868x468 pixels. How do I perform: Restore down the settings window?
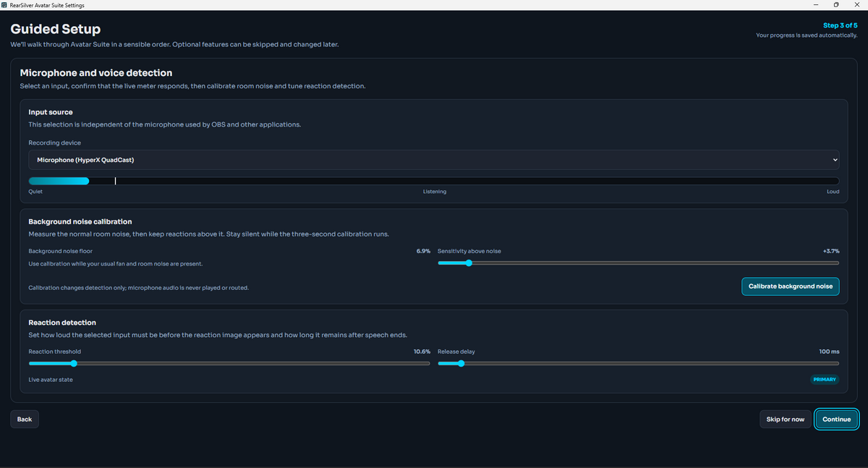pyautogui.click(x=836, y=5)
